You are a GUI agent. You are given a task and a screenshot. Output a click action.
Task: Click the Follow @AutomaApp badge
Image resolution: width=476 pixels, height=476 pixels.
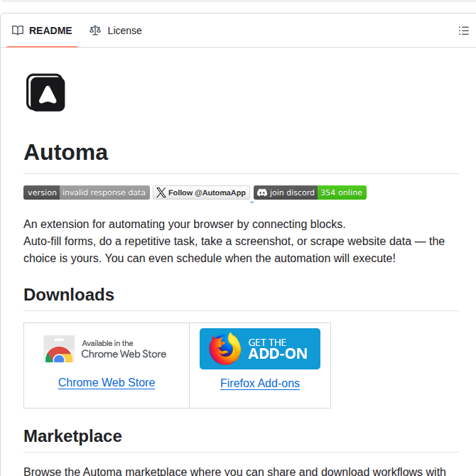(201, 193)
